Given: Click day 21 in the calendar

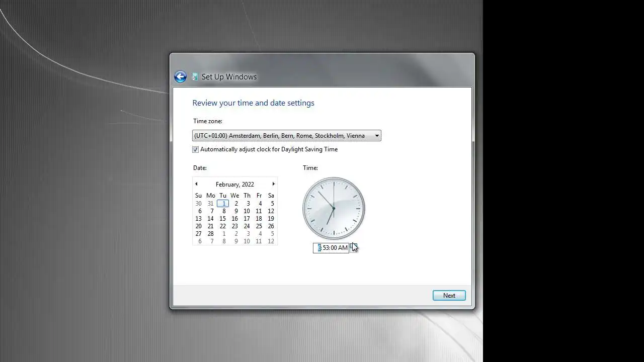Looking at the screenshot, I should tap(211, 226).
